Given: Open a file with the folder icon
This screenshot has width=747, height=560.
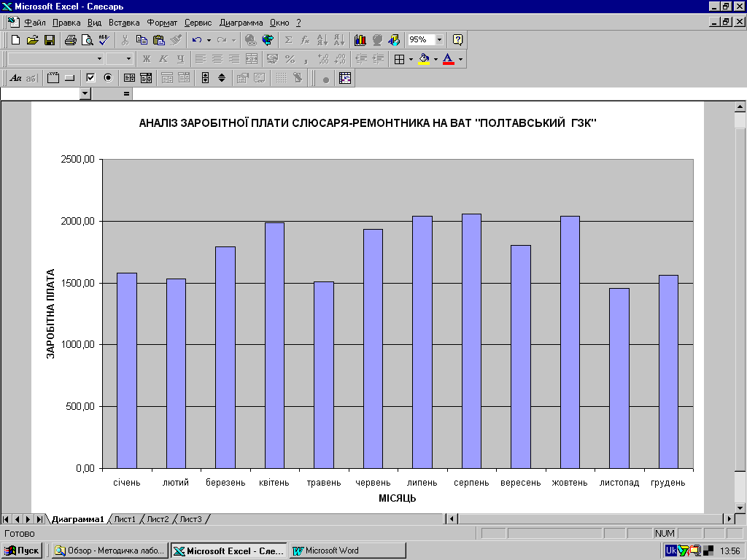Looking at the screenshot, I should [x=32, y=40].
